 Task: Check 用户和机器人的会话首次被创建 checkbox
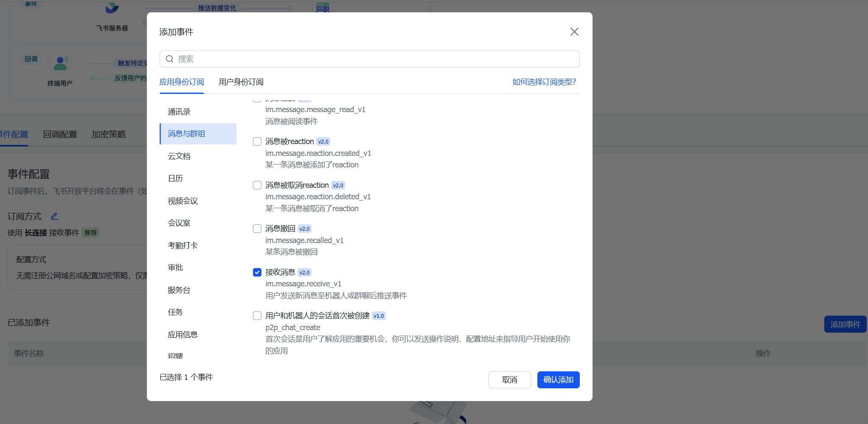pos(257,316)
